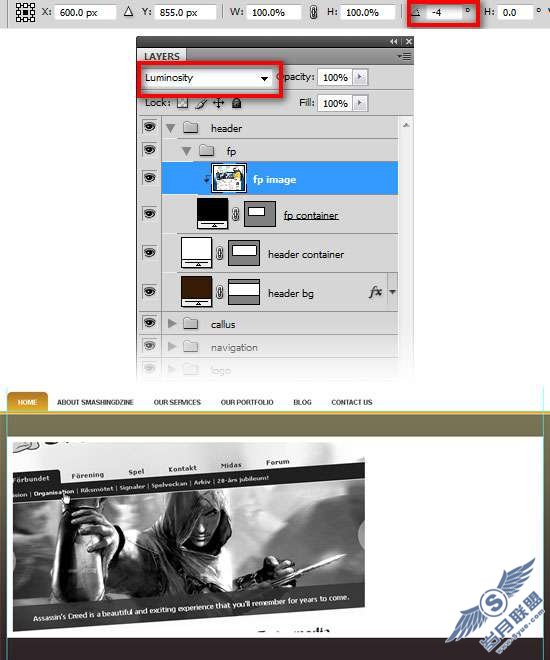Hide the header bg layer

(149, 292)
